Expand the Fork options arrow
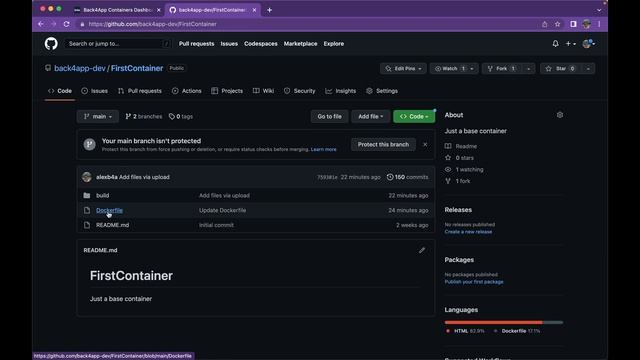 pos(528,69)
